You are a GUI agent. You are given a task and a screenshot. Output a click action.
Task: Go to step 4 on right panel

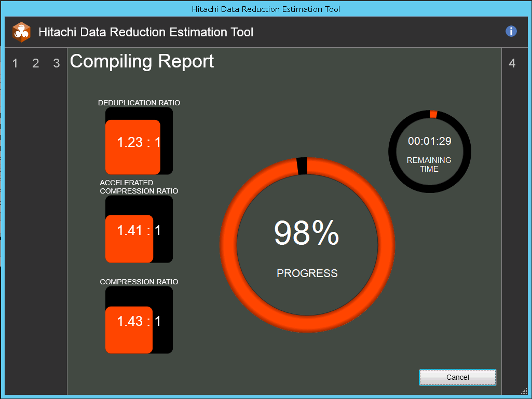512,63
